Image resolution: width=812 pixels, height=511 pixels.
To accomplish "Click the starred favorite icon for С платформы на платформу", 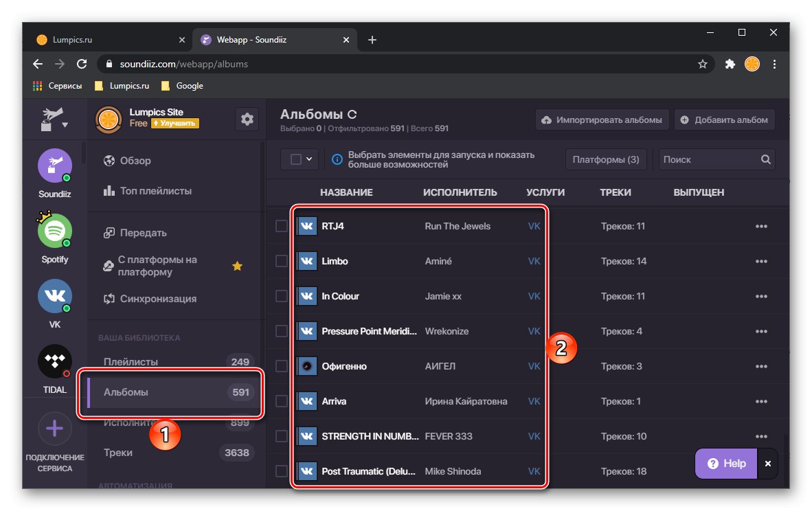I will click(237, 266).
